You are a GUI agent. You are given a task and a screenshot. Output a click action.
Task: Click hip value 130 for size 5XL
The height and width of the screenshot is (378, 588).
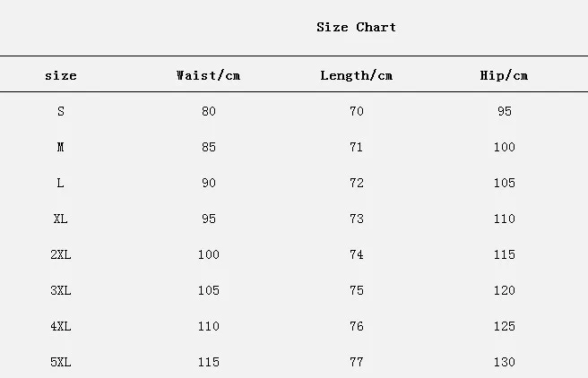pos(505,362)
